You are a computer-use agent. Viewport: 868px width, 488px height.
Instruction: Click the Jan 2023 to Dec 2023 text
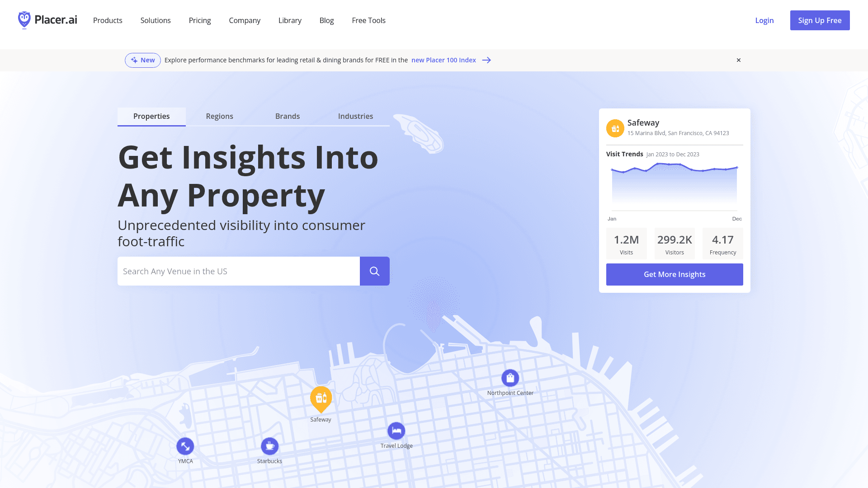coord(673,155)
